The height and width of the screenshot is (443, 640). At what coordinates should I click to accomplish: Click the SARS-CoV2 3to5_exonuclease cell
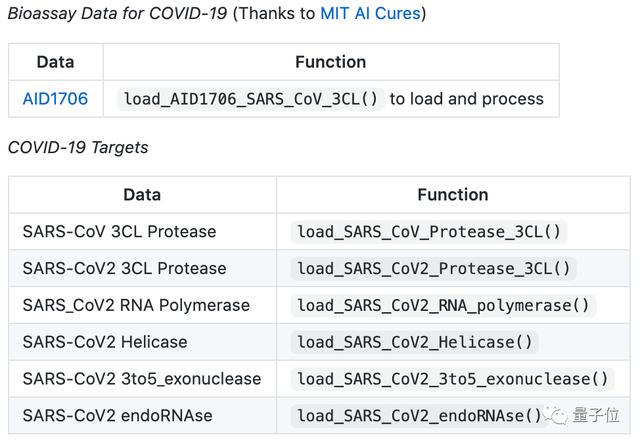142,378
